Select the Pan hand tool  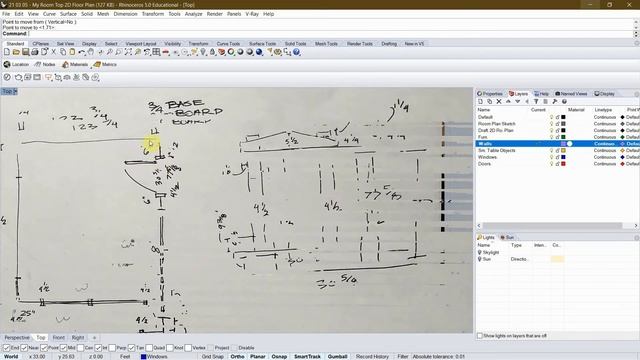(91, 52)
